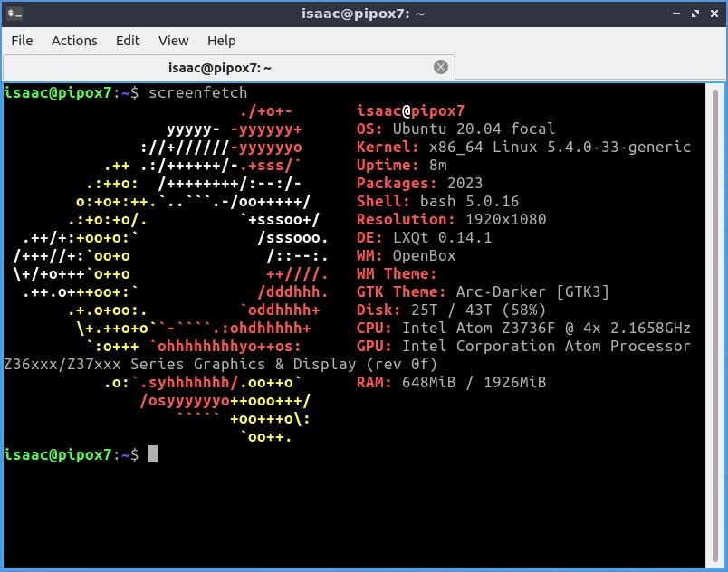728x572 pixels.
Task: Click the OS line reading Ubuntu 20.04 focal
Action: (x=455, y=129)
